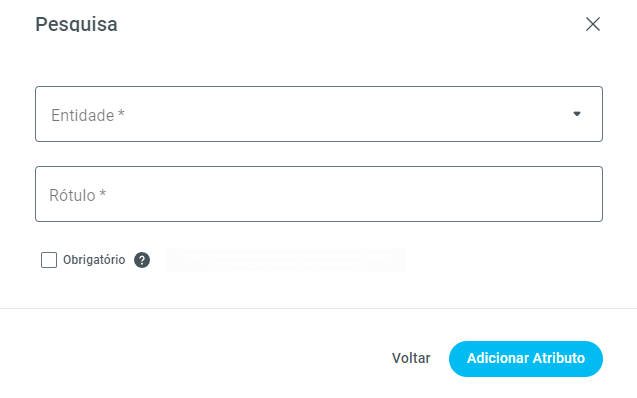Toggle required via the Obrigatório label text

(94, 260)
